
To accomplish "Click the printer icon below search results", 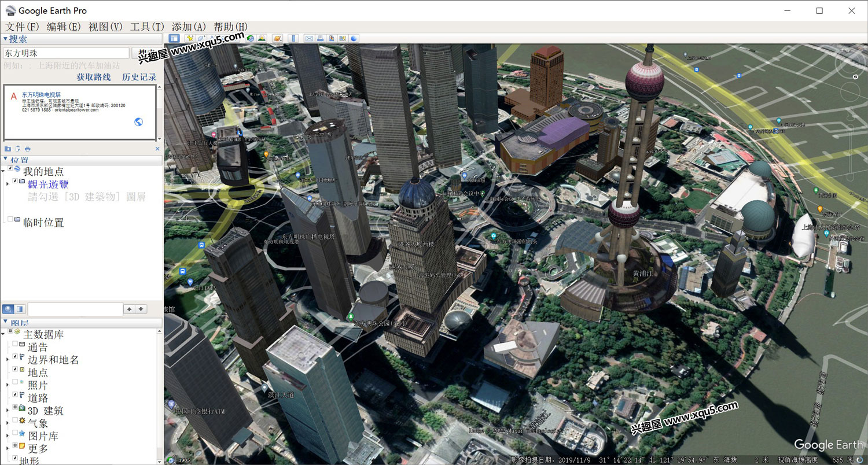I will pyautogui.click(x=27, y=149).
